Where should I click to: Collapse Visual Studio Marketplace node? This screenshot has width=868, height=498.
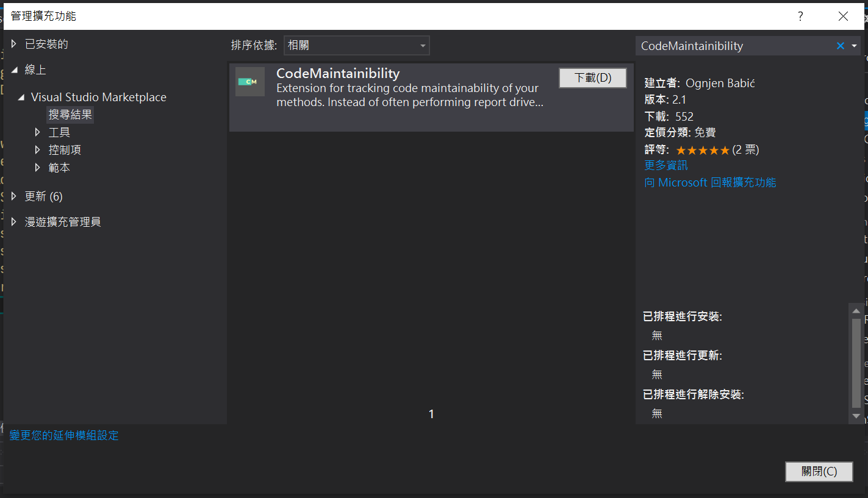[x=21, y=97]
